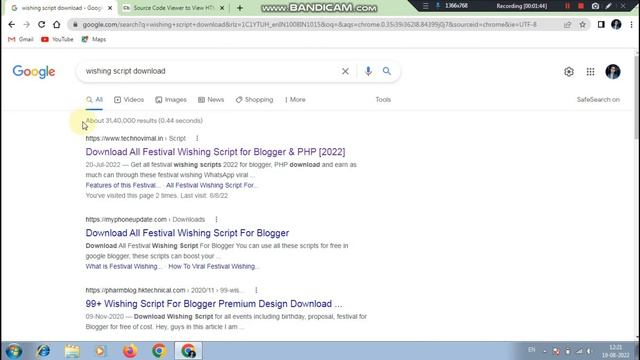The width and height of the screenshot is (640, 360).
Task: Select the wishing script download tab
Action: [61, 8]
